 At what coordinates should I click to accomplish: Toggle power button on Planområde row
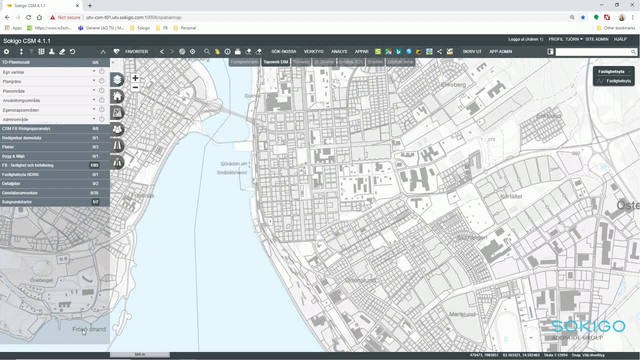(102, 90)
